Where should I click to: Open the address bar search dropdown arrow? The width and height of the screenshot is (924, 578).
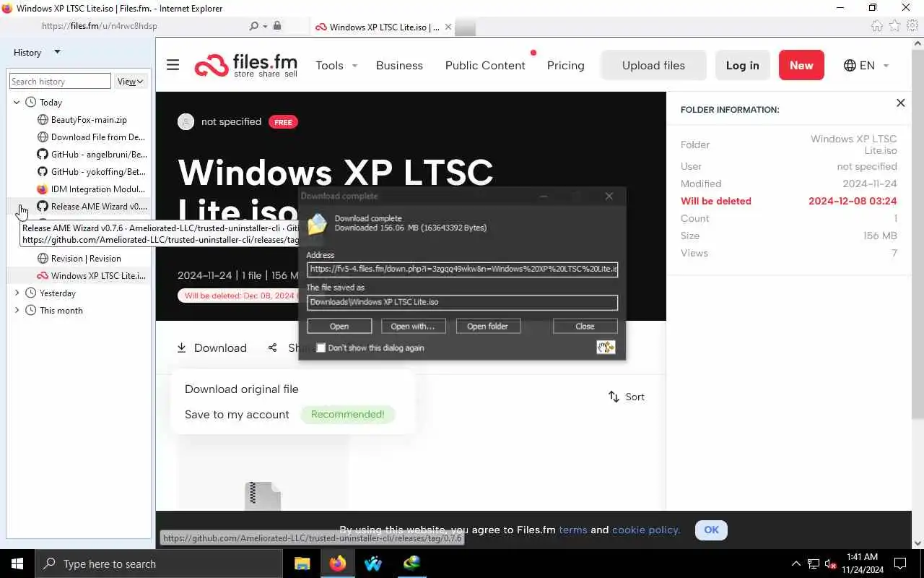tap(265, 26)
